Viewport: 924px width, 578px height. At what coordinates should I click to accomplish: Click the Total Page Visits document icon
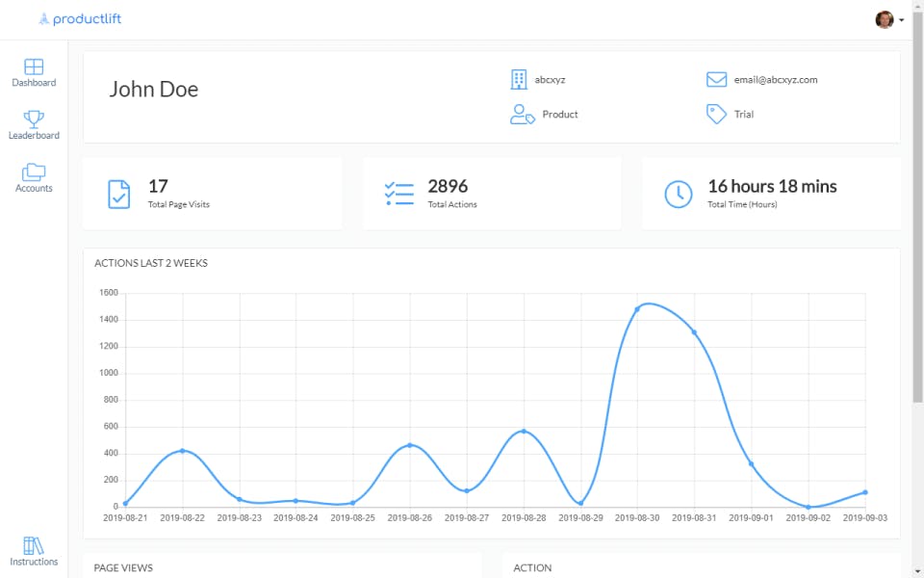pos(119,194)
